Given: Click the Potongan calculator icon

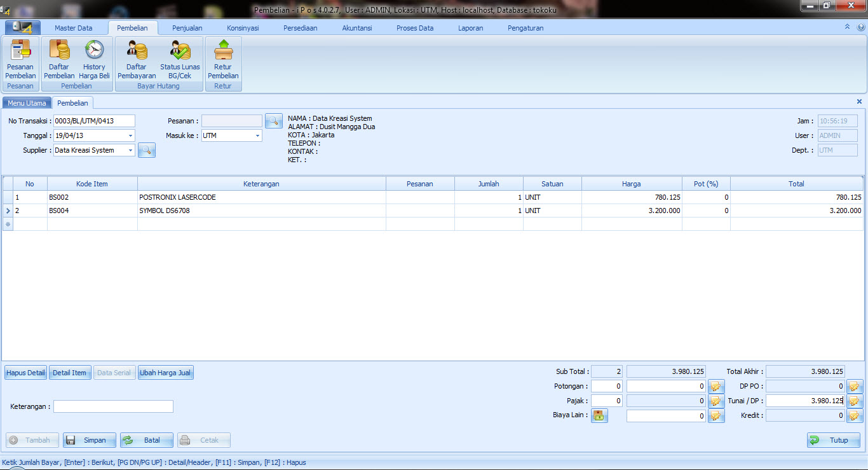Looking at the screenshot, I should pos(716,386).
